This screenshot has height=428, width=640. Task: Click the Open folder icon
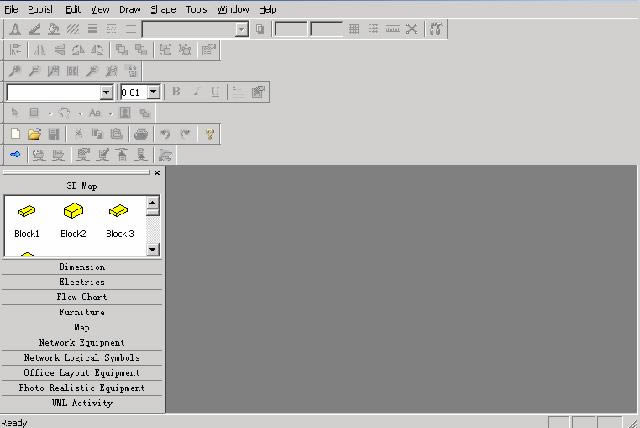(34, 134)
